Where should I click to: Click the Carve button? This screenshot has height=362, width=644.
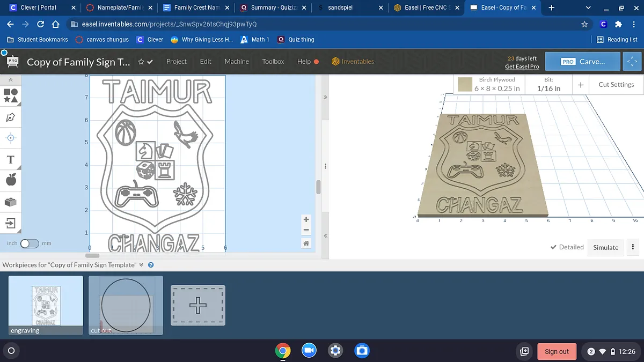pyautogui.click(x=582, y=62)
